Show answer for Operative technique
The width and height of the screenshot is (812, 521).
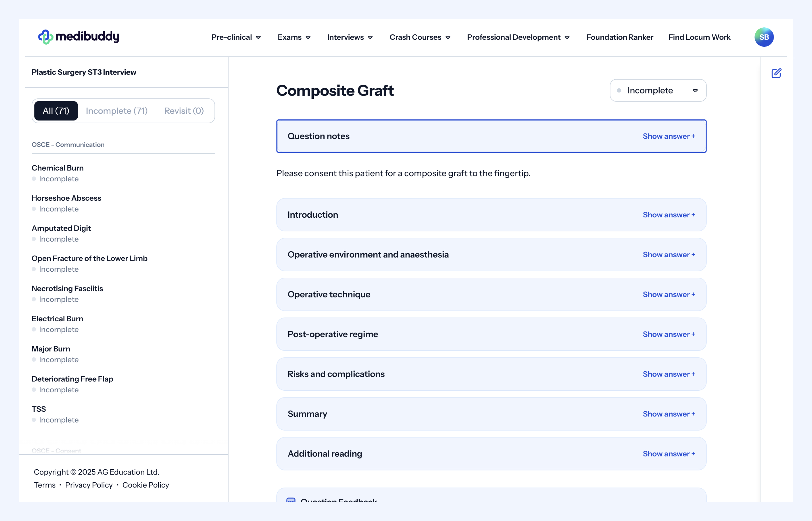pos(668,294)
